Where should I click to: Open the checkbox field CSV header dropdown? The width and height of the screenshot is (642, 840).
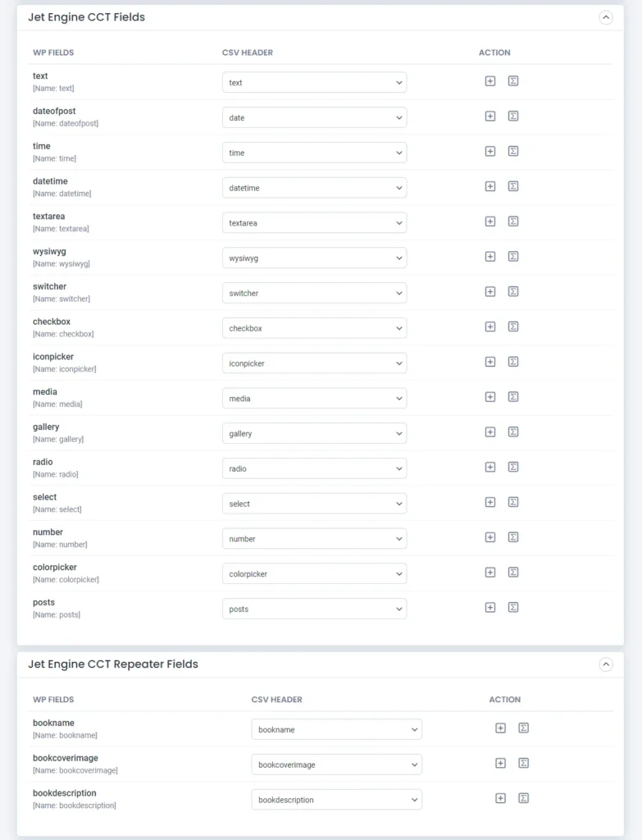click(x=314, y=328)
